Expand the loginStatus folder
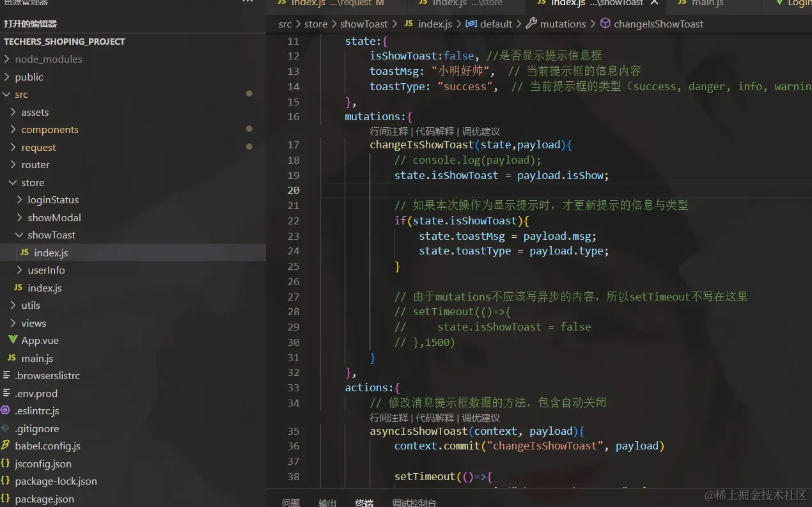Viewport: 812px width, 507px height. [x=20, y=199]
